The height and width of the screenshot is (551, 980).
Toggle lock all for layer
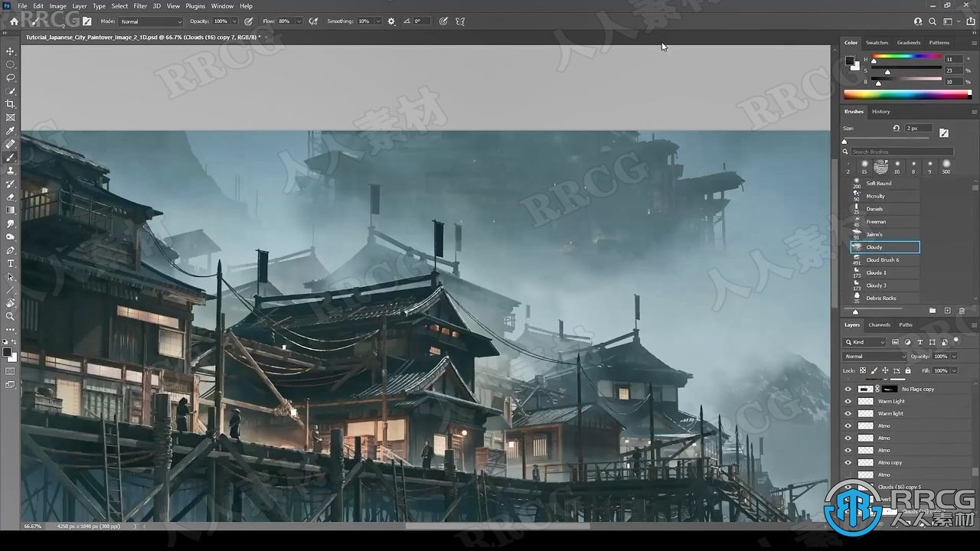[x=909, y=370]
